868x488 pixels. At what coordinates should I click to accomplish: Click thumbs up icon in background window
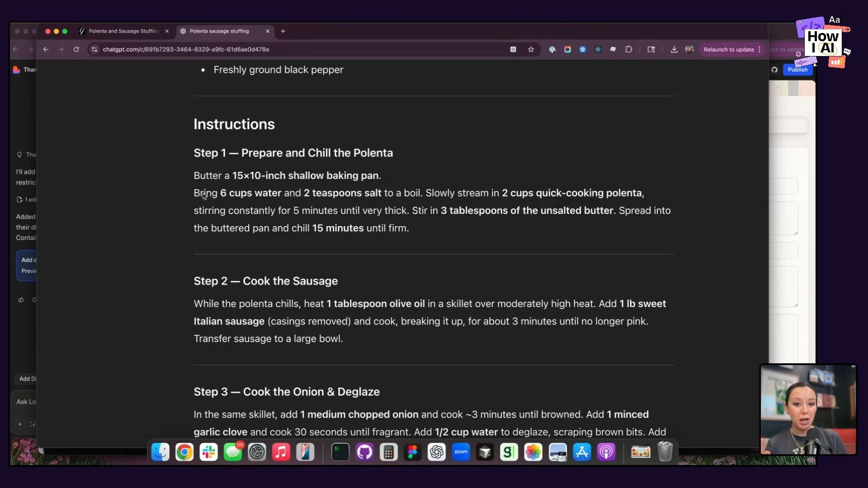21,300
